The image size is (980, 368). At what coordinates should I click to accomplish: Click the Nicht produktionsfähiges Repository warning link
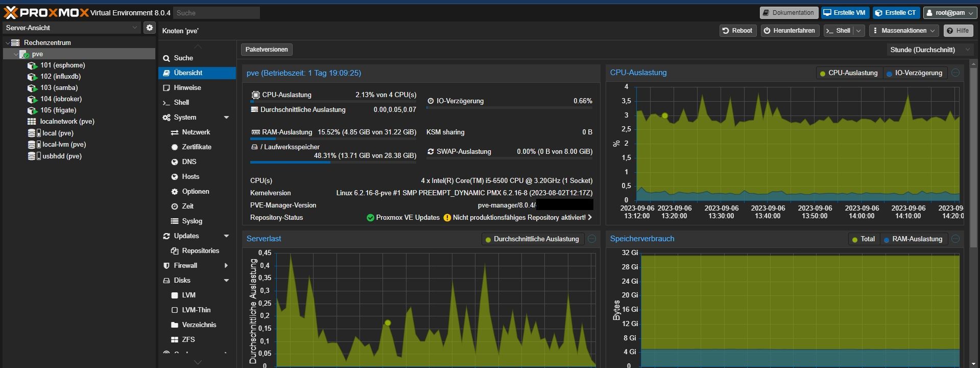tap(518, 218)
